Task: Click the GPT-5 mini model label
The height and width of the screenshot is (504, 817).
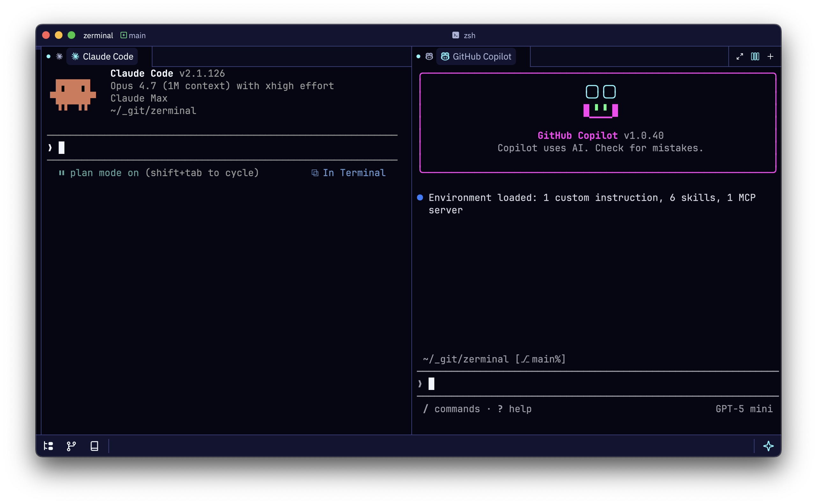Action: click(x=744, y=409)
